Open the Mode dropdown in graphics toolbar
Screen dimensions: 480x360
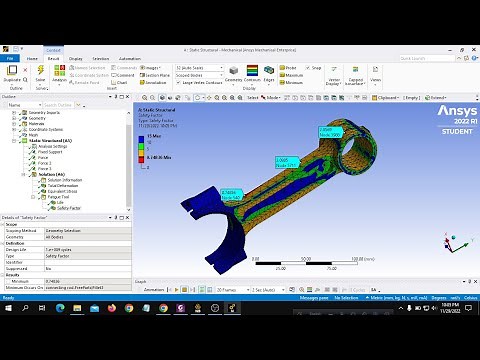[271, 98]
